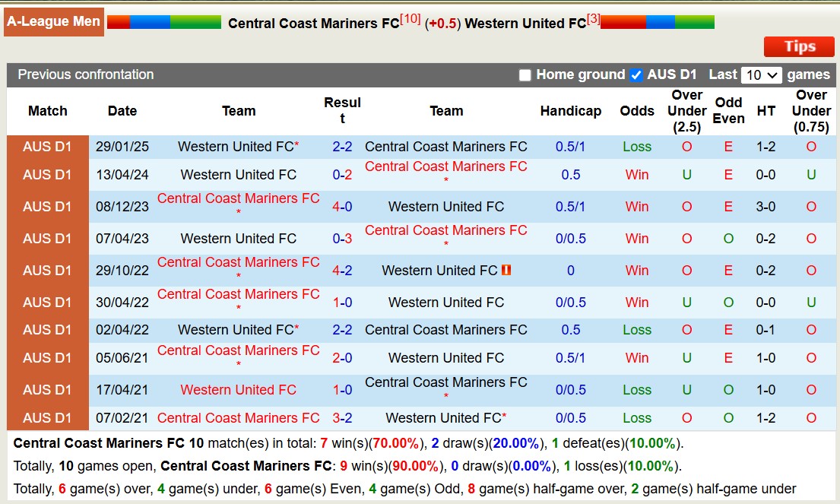Image resolution: width=840 pixels, height=504 pixels.
Task: Open the Tips button
Action: [x=798, y=46]
